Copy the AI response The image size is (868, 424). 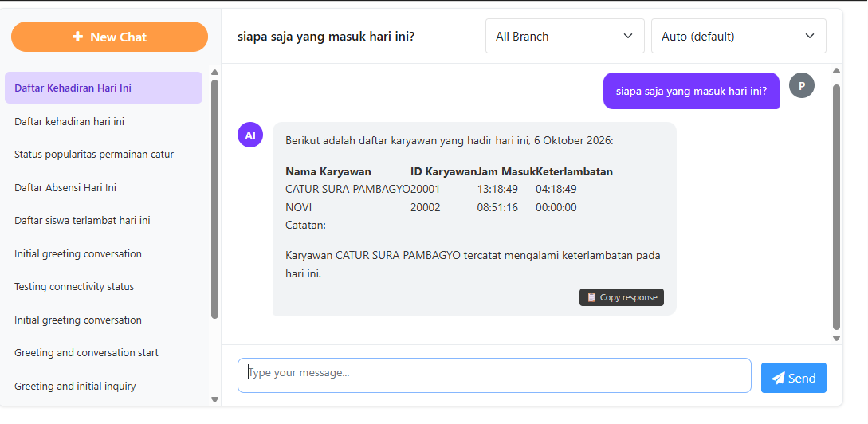622,297
